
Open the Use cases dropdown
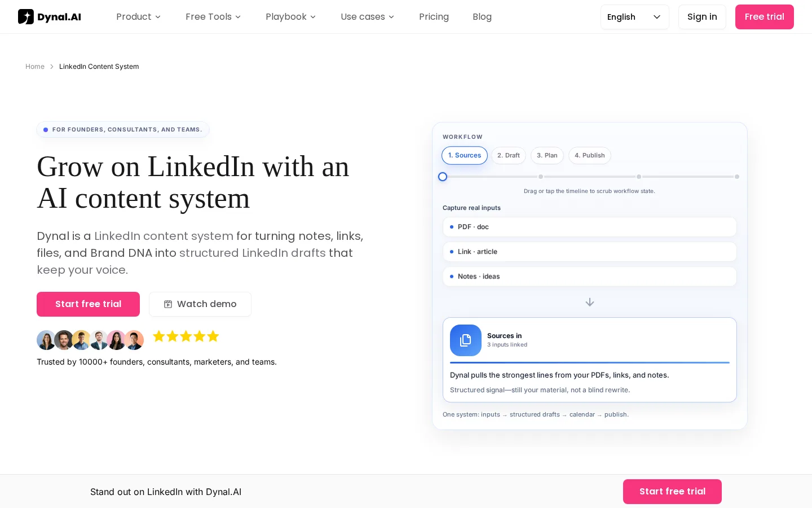pos(367,17)
